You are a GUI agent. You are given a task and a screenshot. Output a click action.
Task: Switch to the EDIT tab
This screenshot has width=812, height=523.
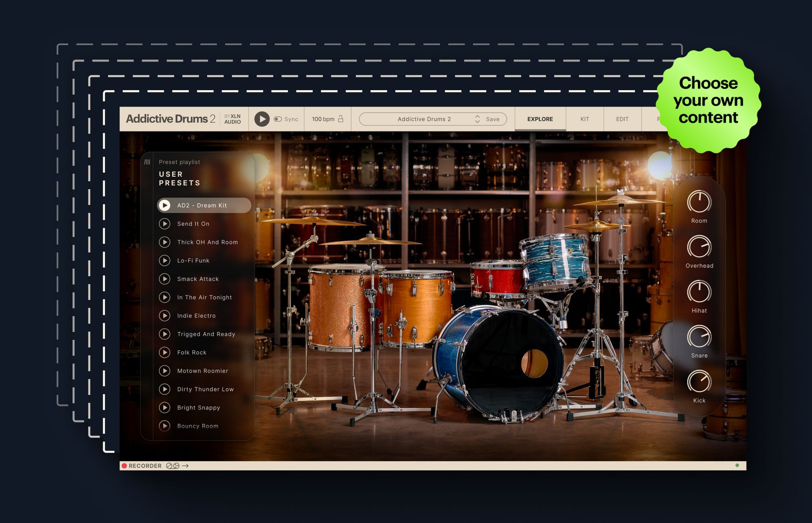point(622,119)
